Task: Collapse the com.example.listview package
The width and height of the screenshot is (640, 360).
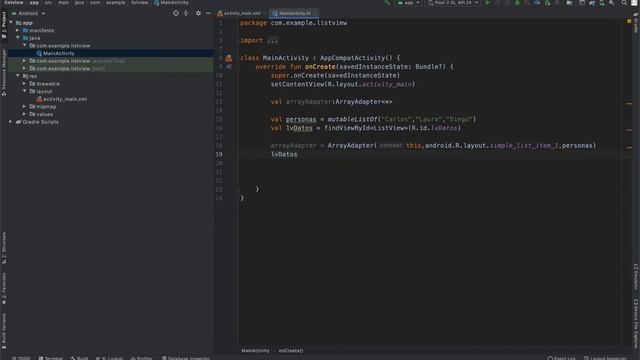Action: point(24,45)
